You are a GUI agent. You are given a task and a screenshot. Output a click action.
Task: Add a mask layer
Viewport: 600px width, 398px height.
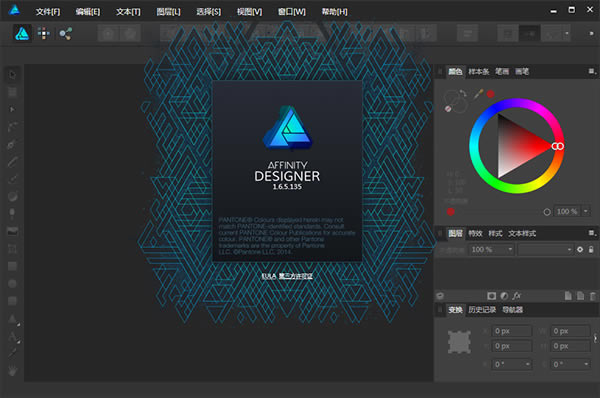pyautogui.click(x=492, y=296)
